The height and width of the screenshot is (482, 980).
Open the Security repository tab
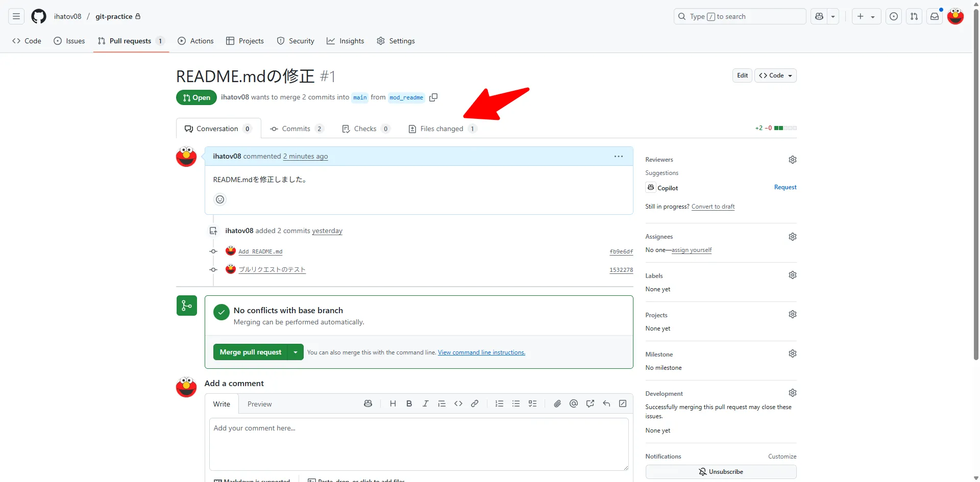(x=296, y=41)
